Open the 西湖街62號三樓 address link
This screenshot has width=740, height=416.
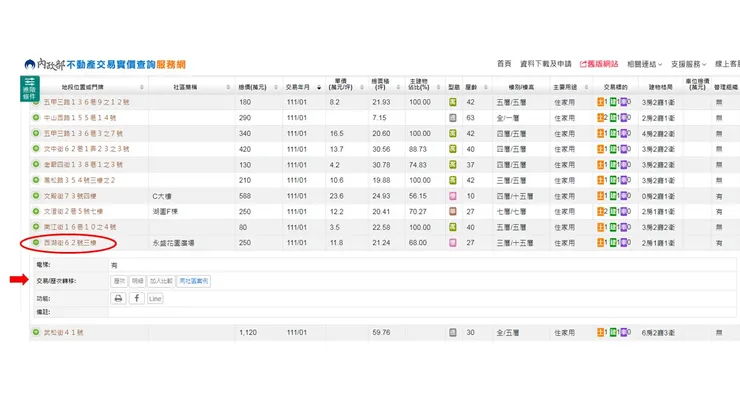pos(70,243)
